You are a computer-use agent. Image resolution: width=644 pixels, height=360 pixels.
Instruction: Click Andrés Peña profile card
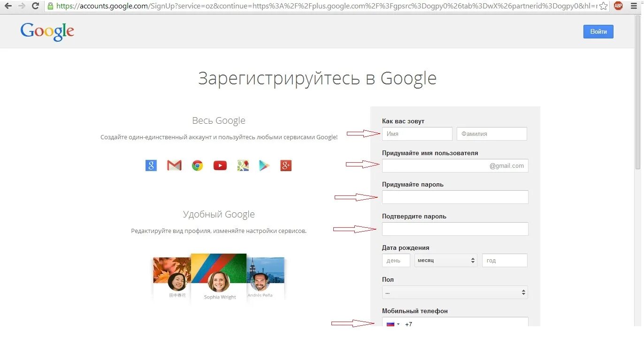coord(266,278)
